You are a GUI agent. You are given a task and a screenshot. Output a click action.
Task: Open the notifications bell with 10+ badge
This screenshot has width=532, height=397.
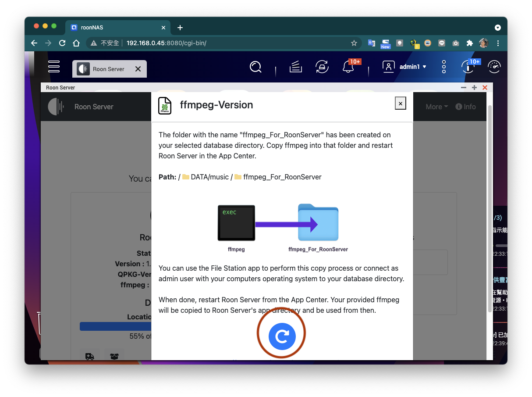tap(349, 67)
